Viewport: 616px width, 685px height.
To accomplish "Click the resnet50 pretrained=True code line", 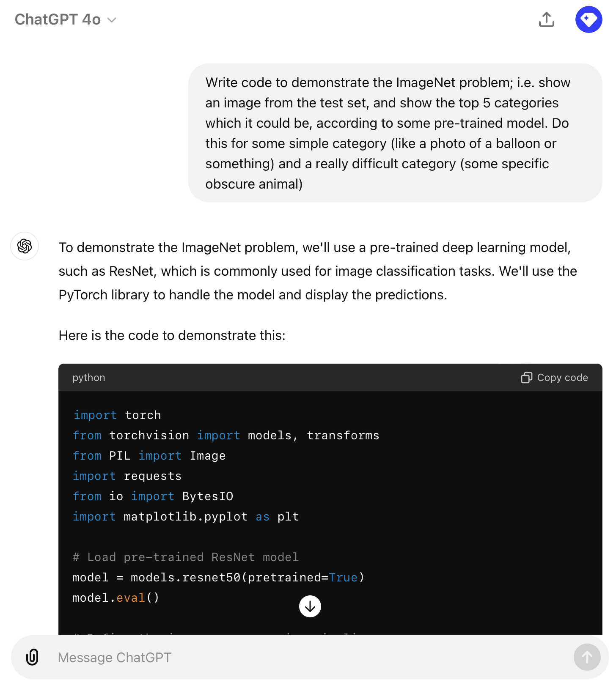I will point(218,578).
